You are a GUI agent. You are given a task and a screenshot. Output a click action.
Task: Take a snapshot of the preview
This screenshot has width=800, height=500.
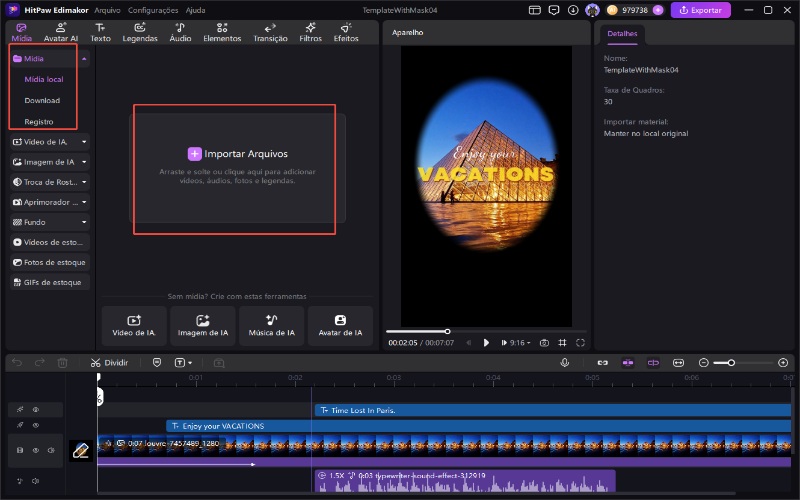(544, 343)
